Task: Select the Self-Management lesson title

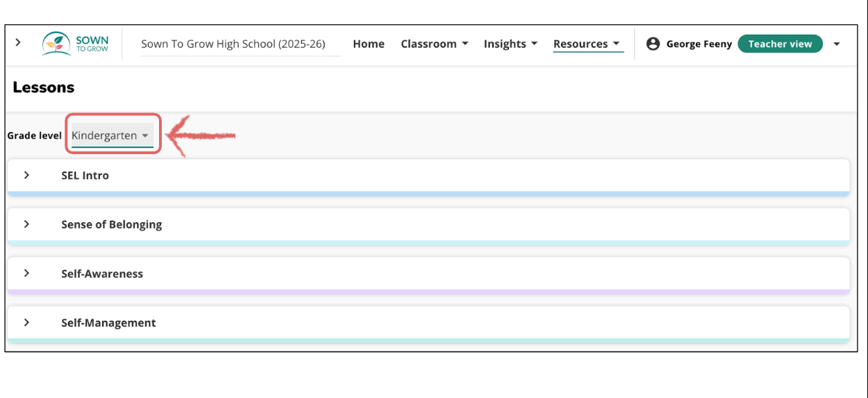Action: pos(108,323)
